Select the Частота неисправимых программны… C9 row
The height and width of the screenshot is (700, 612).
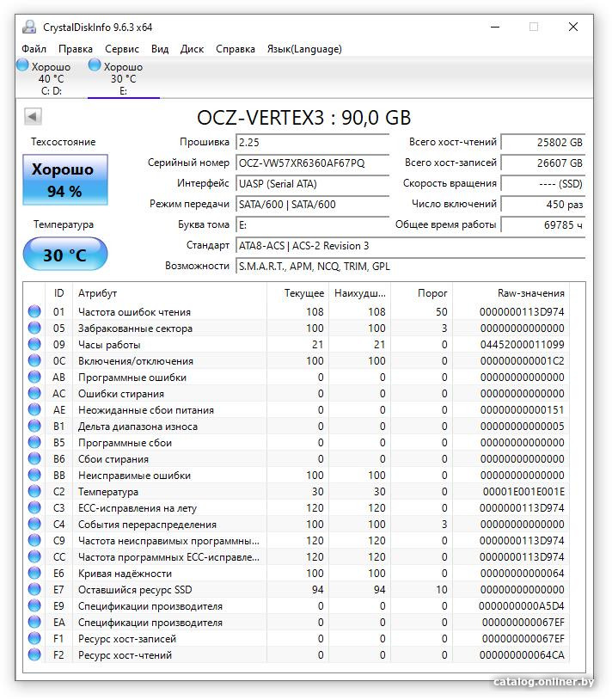pos(297,540)
